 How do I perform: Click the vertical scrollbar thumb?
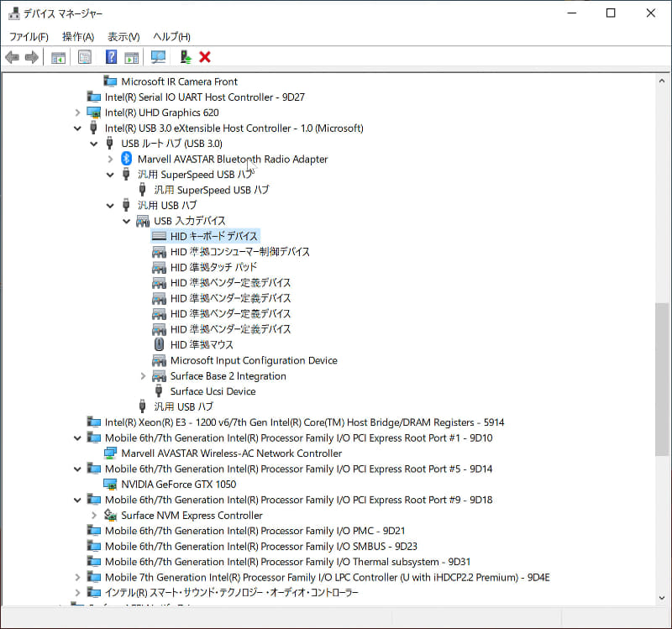(662, 380)
